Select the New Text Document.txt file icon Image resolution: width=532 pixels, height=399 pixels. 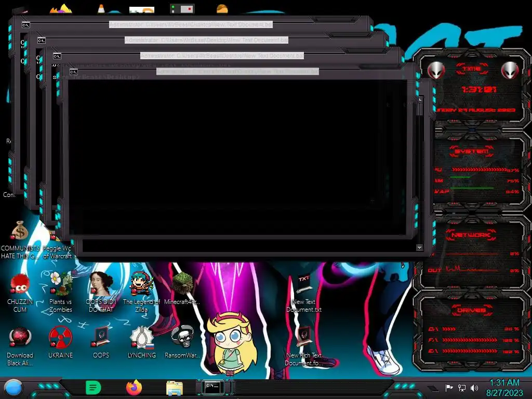[x=303, y=285]
